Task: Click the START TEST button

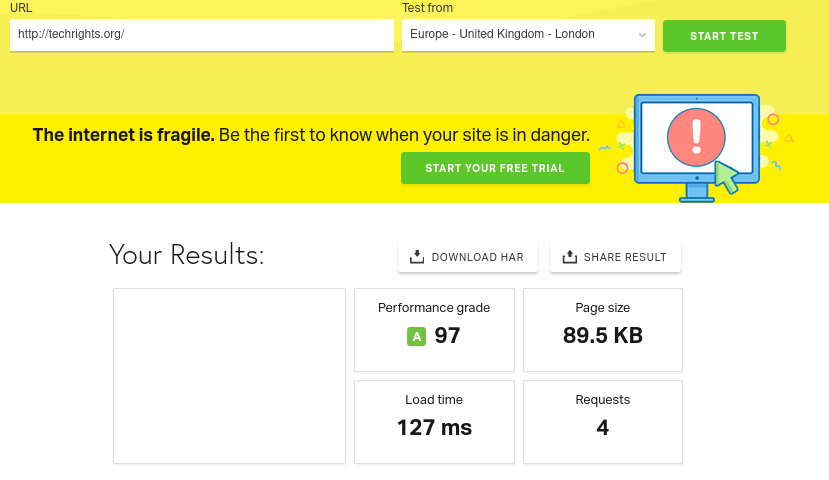Action: (x=724, y=36)
